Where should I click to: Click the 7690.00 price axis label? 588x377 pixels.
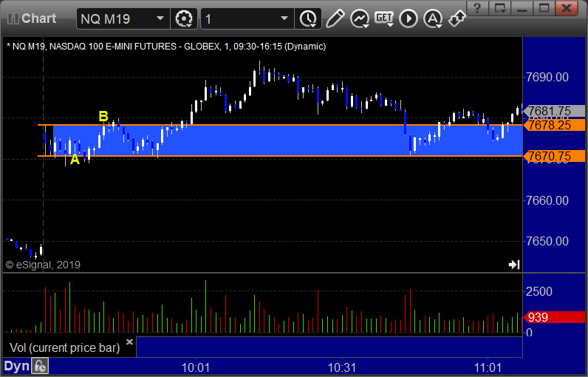click(547, 78)
